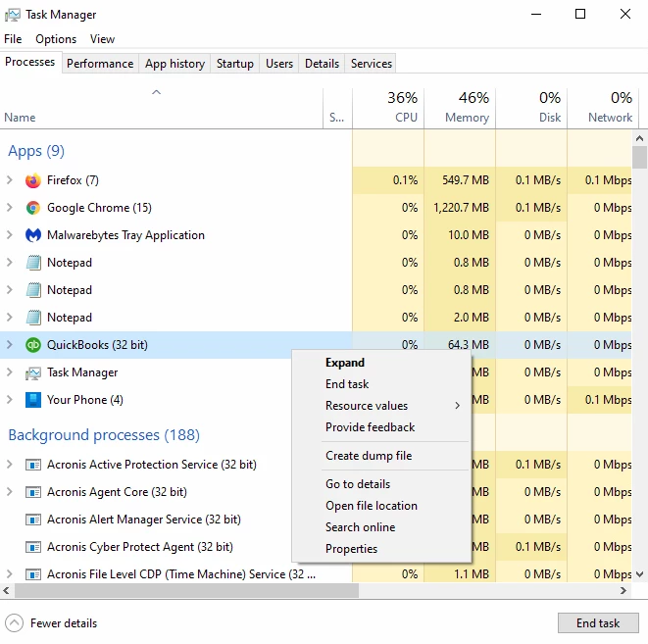This screenshot has width=648, height=644.
Task: Open Properties from the context menu
Action: (x=382, y=549)
